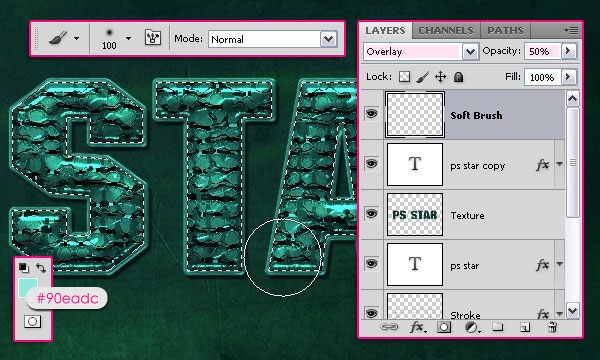Viewport: 600px width, 360px height.
Task: Open the foreground color swatch
Action: click(28, 288)
